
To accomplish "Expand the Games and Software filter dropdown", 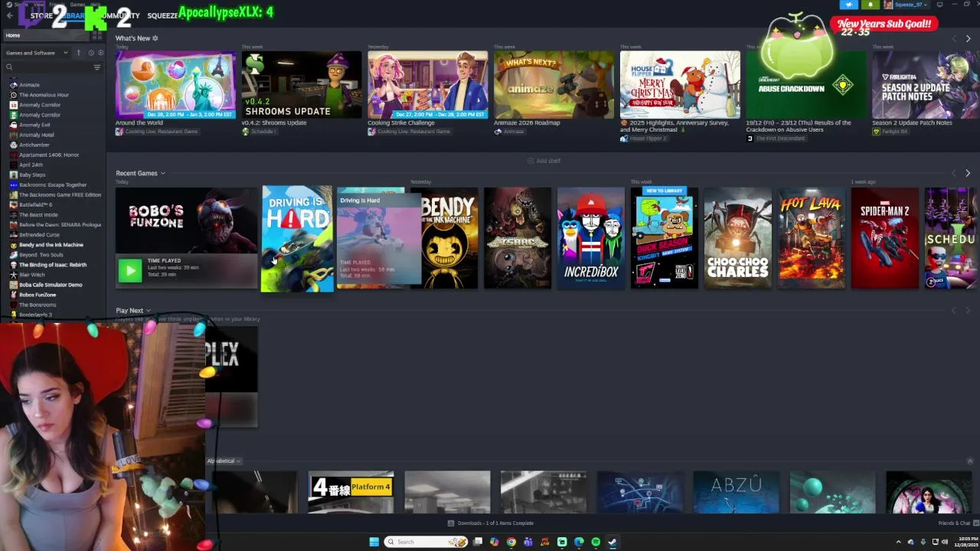I will pos(37,53).
